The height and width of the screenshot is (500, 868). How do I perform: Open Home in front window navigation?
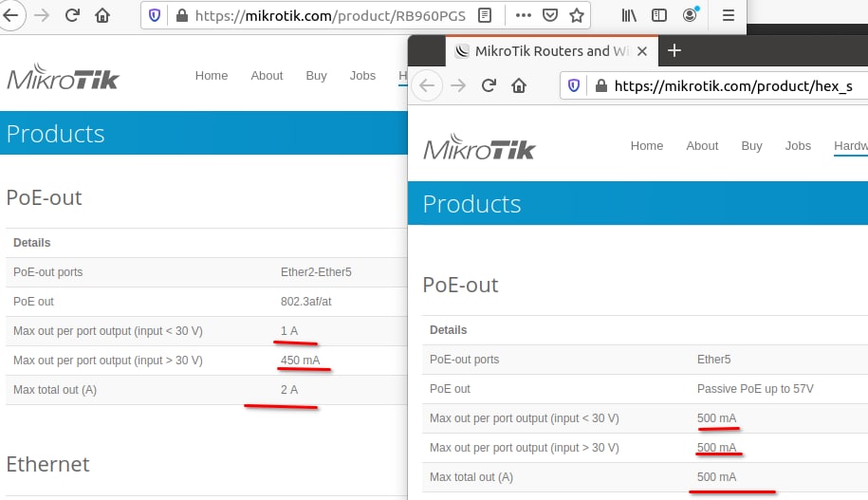click(x=647, y=145)
